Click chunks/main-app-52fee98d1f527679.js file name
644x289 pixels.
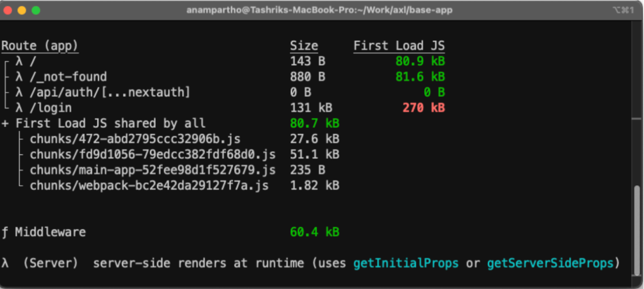click(x=153, y=170)
